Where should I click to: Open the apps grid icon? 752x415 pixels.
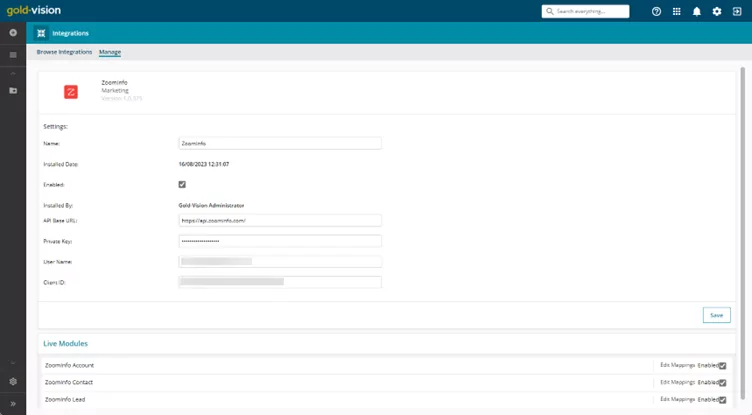tap(676, 12)
